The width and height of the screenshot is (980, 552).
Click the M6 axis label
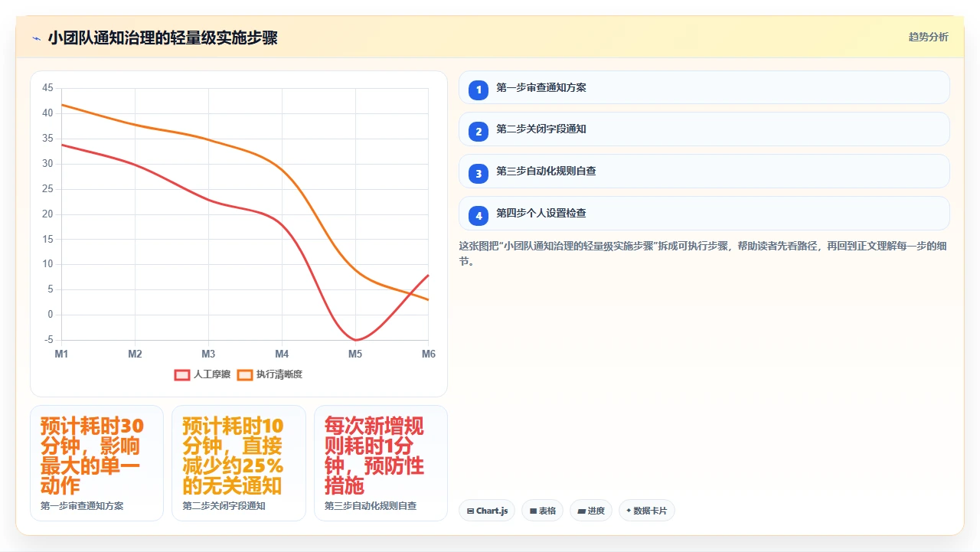click(x=429, y=354)
